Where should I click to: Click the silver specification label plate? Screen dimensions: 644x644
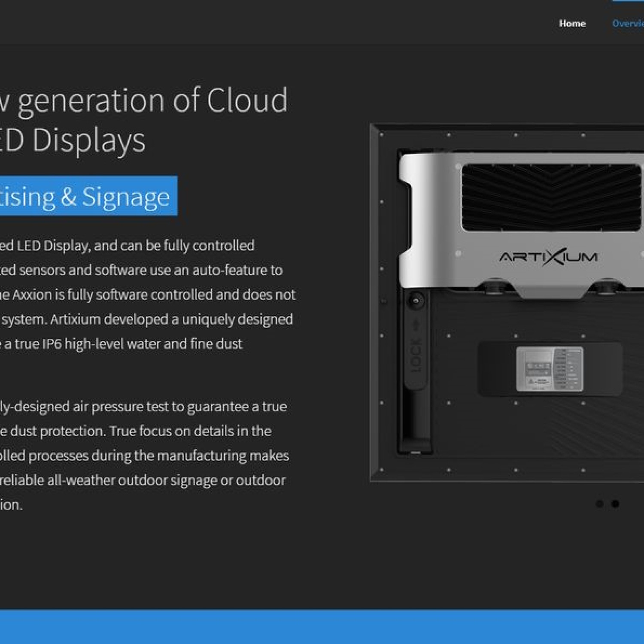point(550,369)
